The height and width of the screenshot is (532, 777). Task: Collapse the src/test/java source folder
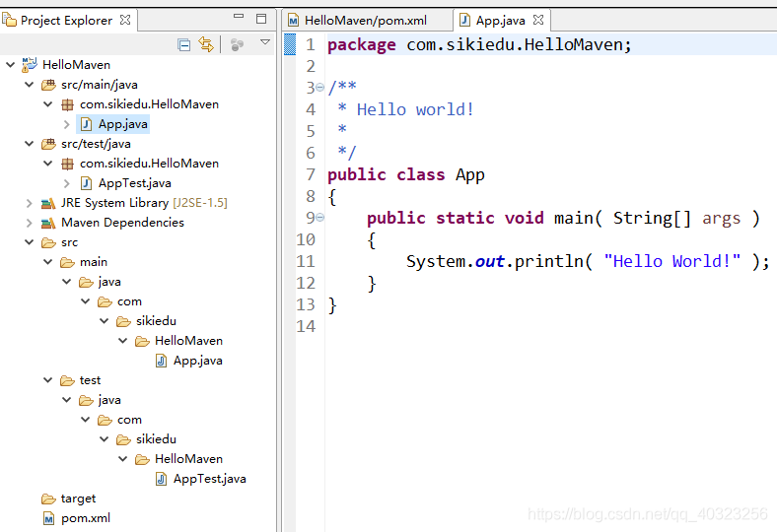click(x=30, y=144)
